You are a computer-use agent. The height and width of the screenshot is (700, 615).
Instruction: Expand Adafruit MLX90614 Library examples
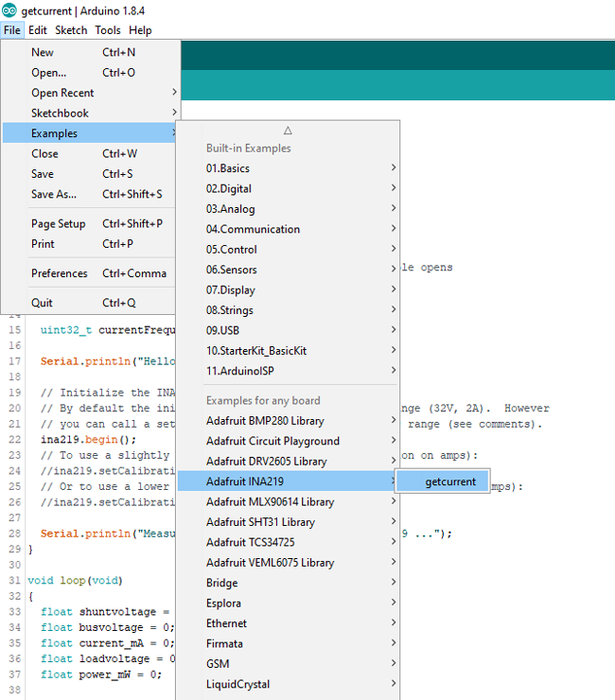[288, 501]
